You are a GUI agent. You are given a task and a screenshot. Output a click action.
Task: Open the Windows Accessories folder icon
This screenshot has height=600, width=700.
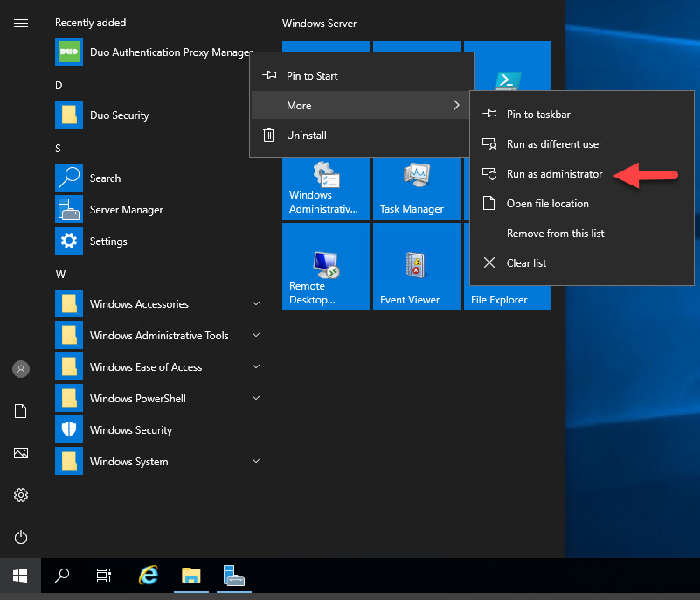pyautogui.click(x=69, y=303)
